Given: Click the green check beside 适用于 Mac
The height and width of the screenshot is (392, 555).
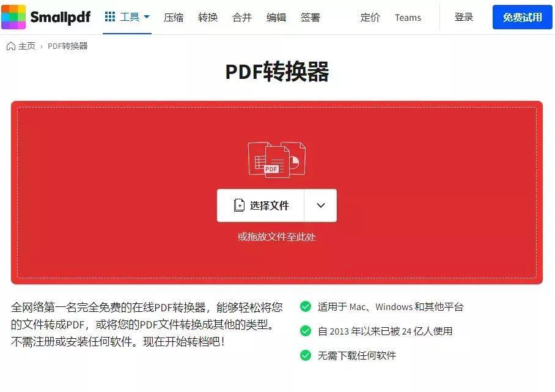Looking at the screenshot, I should point(306,306).
